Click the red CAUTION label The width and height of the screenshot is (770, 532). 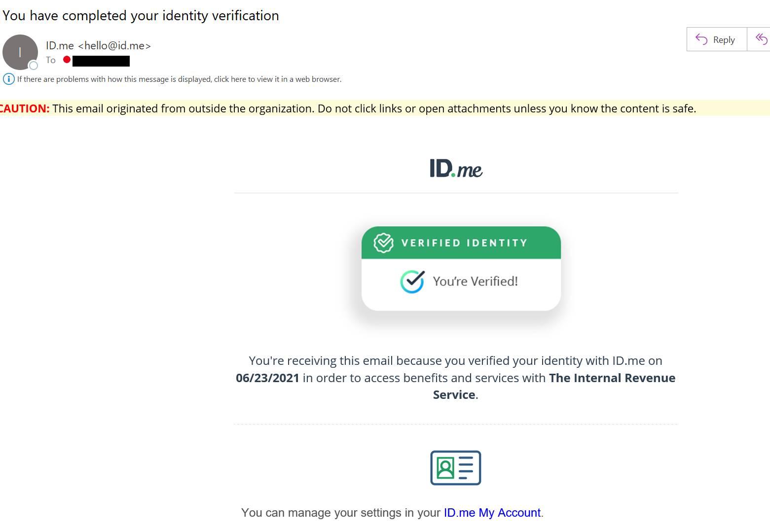(x=24, y=108)
